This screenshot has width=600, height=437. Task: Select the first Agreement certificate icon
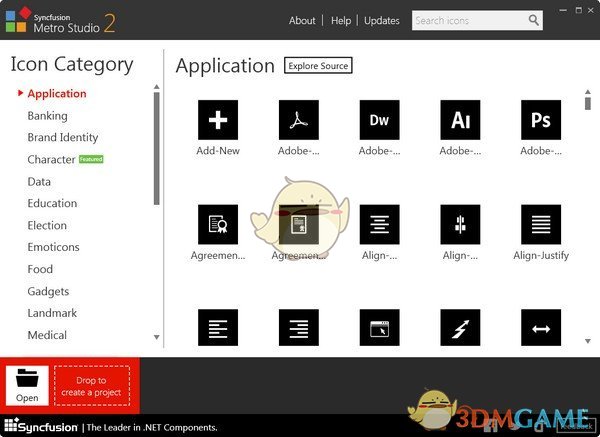pyautogui.click(x=218, y=224)
